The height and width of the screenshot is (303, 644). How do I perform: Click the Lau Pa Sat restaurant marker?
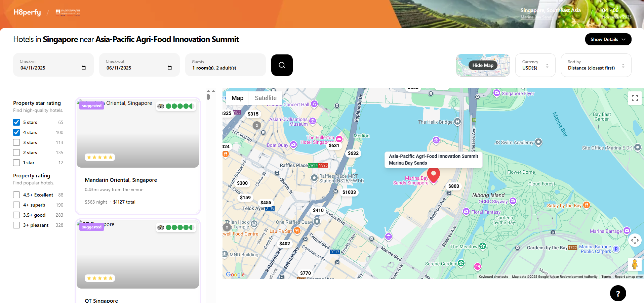(x=297, y=230)
